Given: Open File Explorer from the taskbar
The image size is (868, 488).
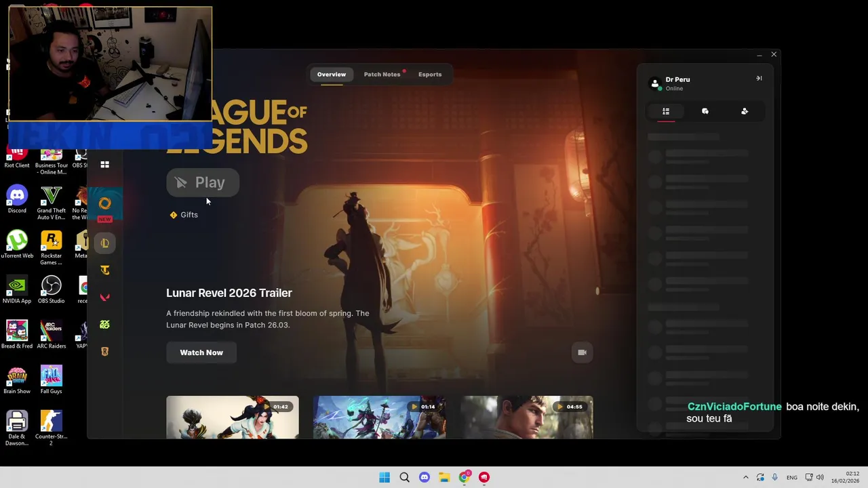Looking at the screenshot, I should (444, 477).
